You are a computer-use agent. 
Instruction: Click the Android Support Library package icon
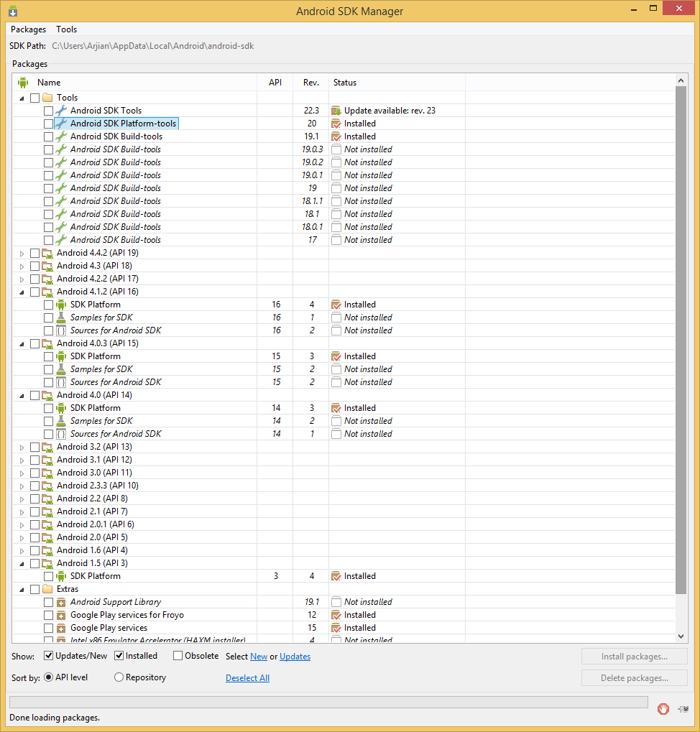click(x=61, y=603)
